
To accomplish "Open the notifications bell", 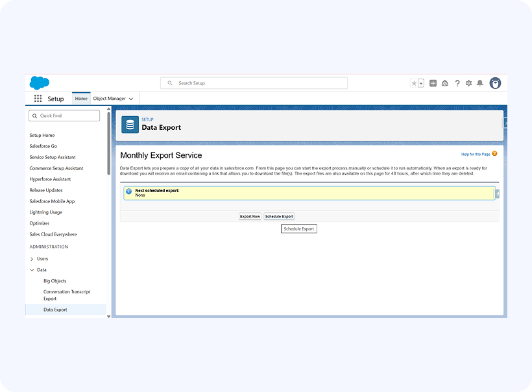I will pyautogui.click(x=479, y=83).
